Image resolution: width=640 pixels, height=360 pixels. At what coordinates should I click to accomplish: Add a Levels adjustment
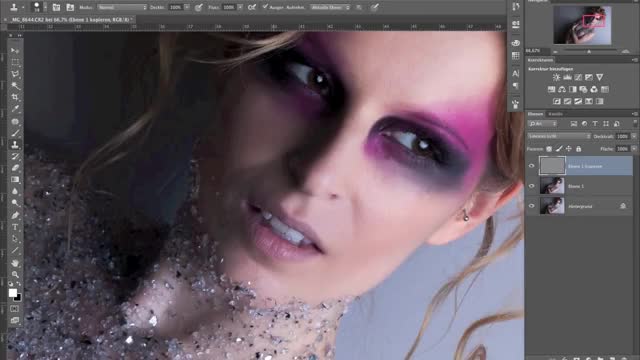coord(567,77)
